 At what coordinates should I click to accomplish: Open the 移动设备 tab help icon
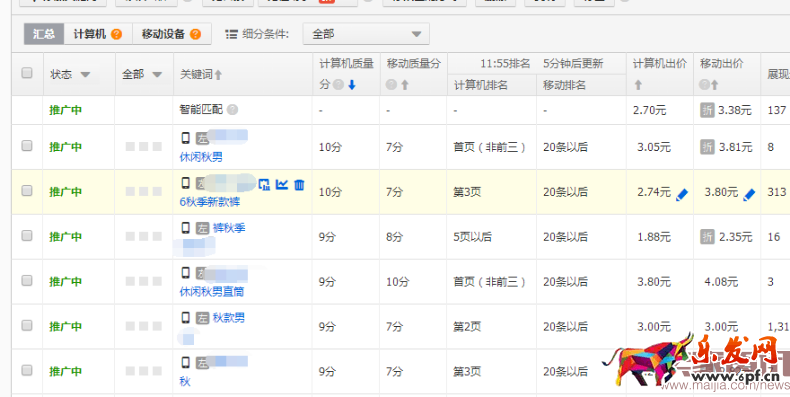point(195,34)
